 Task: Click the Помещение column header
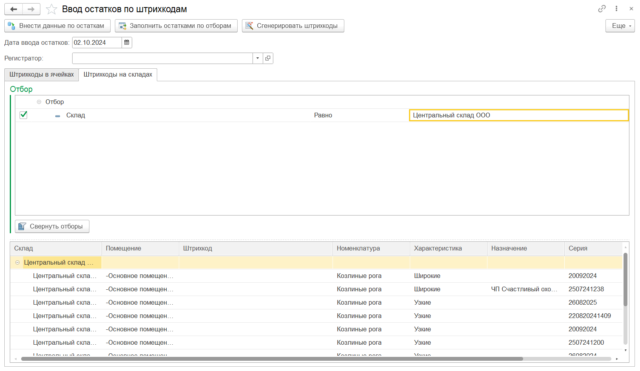click(140, 248)
